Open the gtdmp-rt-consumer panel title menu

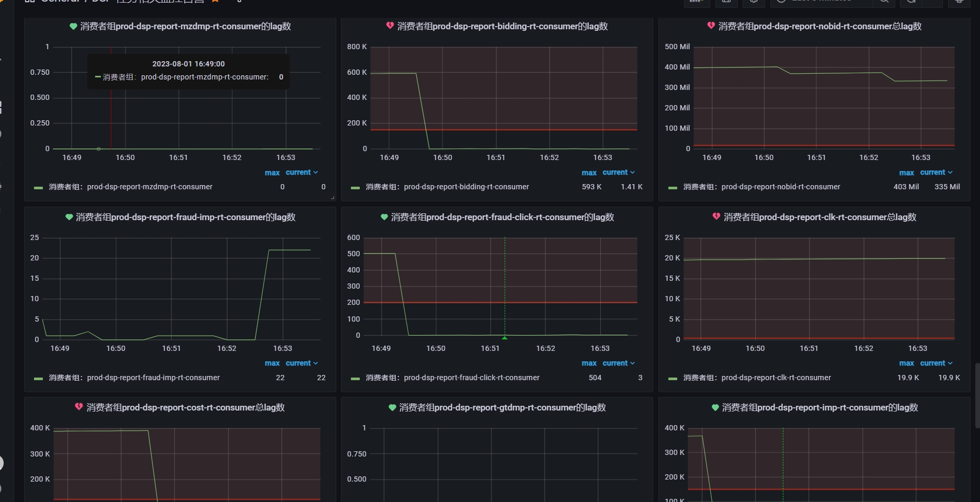503,407
